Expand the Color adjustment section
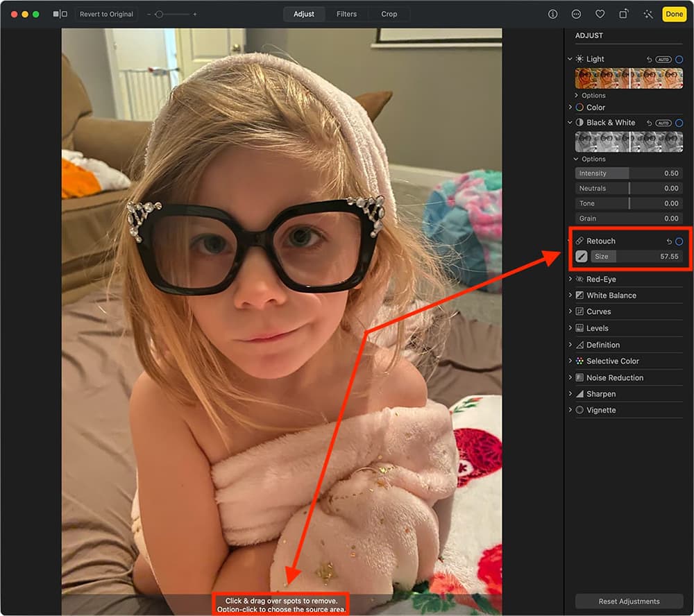The height and width of the screenshot is (616, 694). pos(571,108)
